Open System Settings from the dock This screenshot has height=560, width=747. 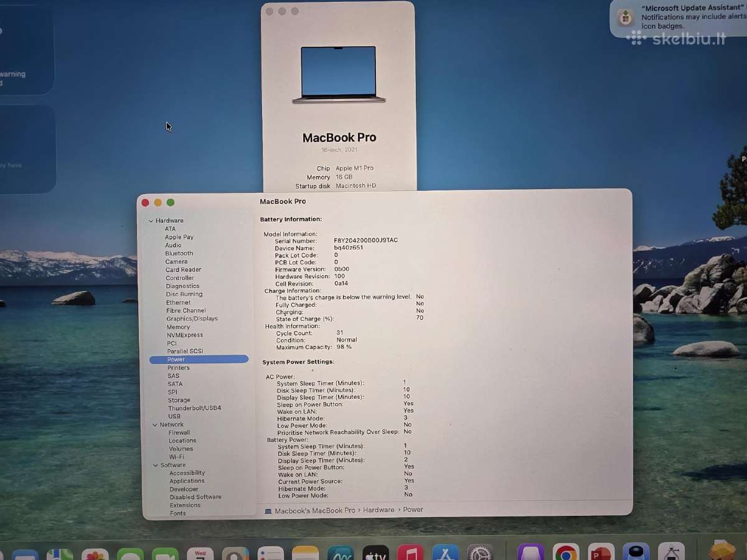click(x=480, y=552)
